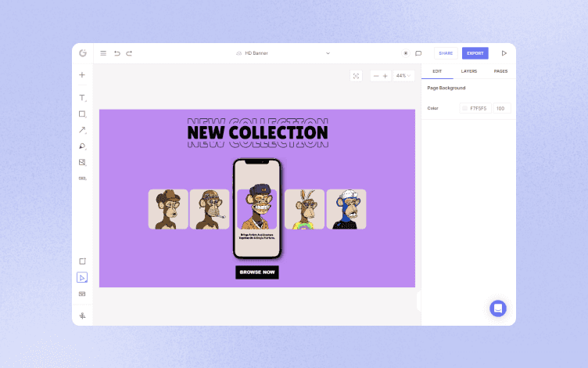The width and height of the screenshot is (588, 368).
Task: Click the record circle icon in top bar
Action: click(x=405, y=53)
